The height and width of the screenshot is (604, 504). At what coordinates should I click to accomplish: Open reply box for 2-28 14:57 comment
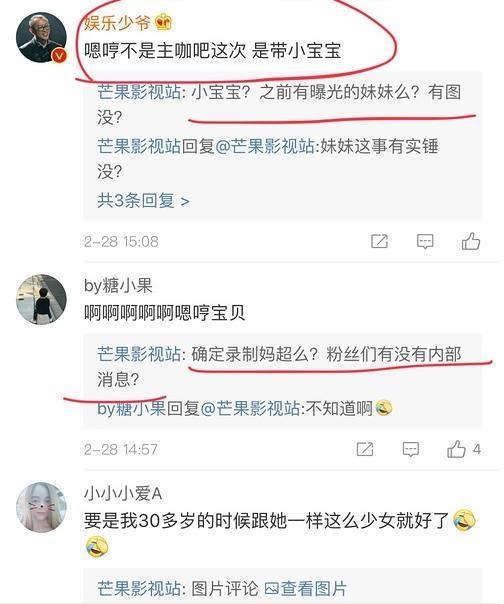[x=411, y=449]
